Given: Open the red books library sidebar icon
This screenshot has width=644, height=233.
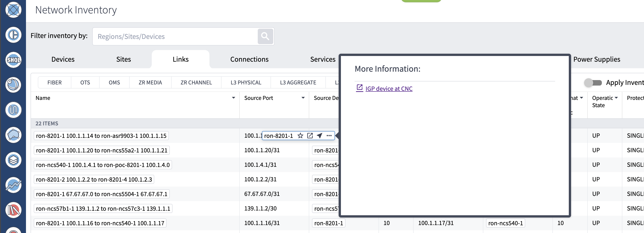Looking at the screenshot, I should click(13, 210).
